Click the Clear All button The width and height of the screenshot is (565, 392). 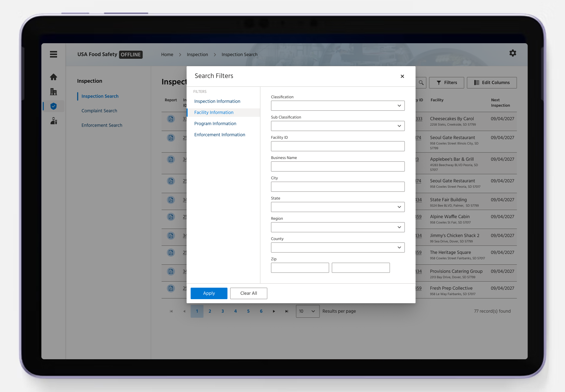click(x=249, y=293)
